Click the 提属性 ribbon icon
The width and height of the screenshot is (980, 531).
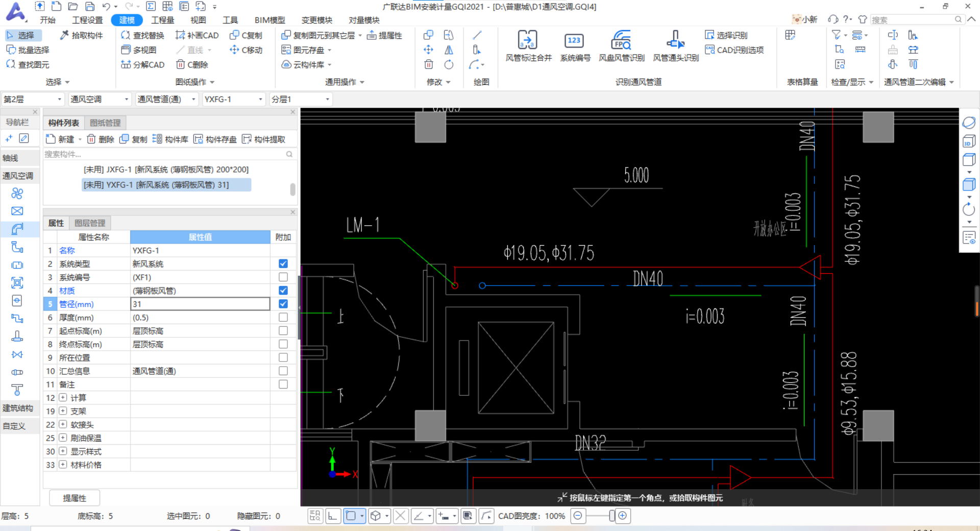pos(385,35)
